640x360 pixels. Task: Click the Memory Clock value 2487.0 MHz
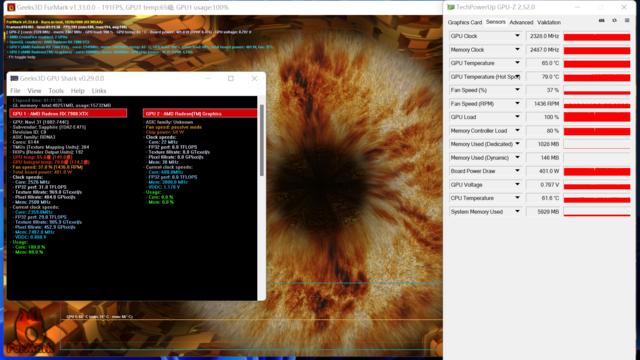tap(543, 50)
